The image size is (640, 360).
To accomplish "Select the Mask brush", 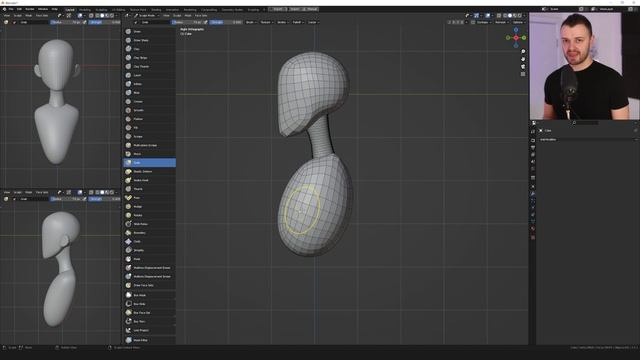I will [x=149, y=259].
